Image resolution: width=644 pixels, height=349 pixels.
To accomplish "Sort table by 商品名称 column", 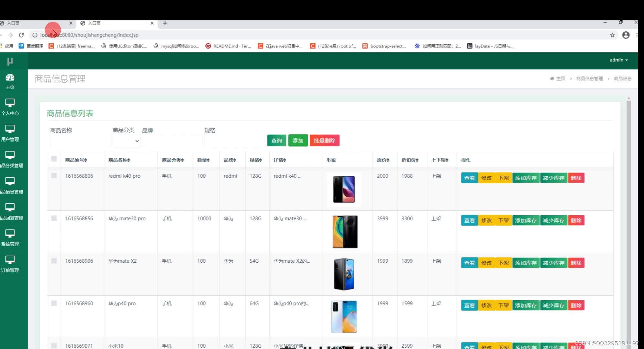I will point(119,160).
